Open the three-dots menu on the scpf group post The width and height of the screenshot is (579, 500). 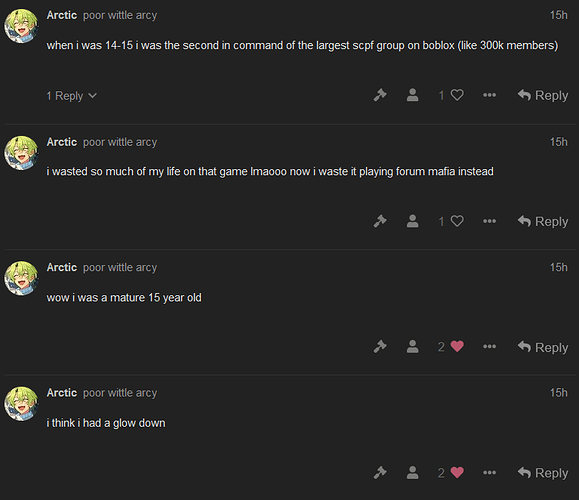click(x=489, y=95)
